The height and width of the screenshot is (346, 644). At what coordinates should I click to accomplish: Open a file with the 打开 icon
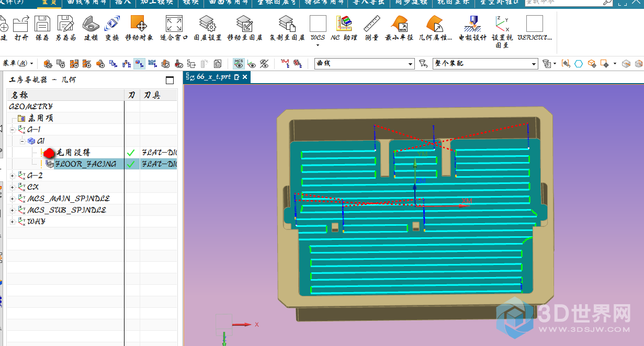tap(21, 24)
